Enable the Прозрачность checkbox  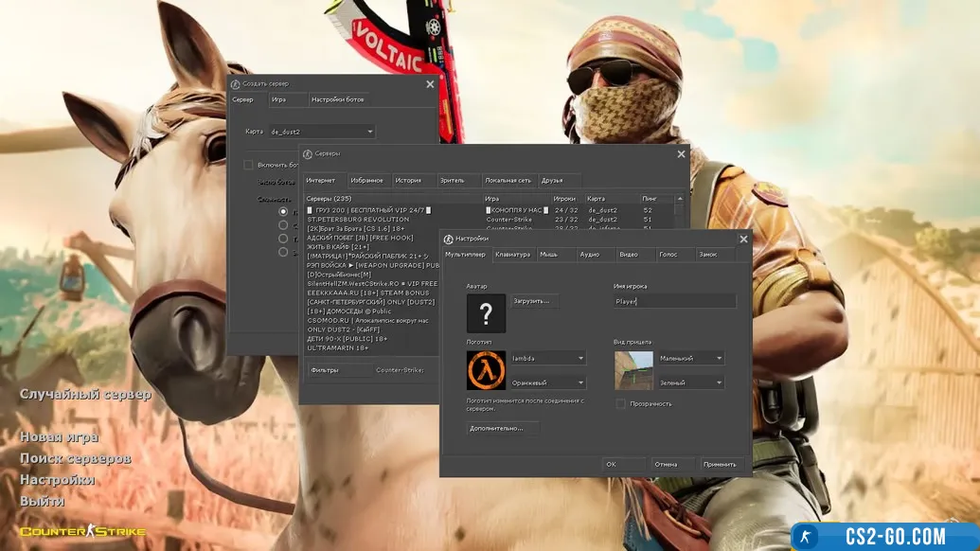(x=620, y=403)
